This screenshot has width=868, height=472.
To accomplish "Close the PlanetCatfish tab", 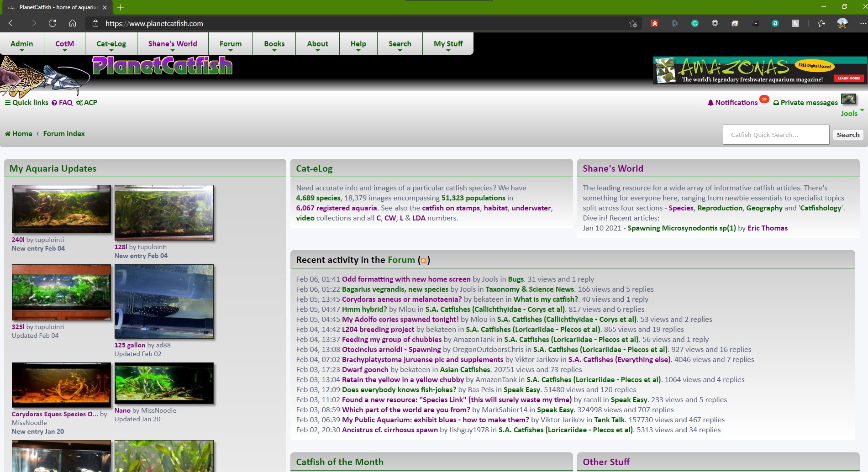I will 105,7.
